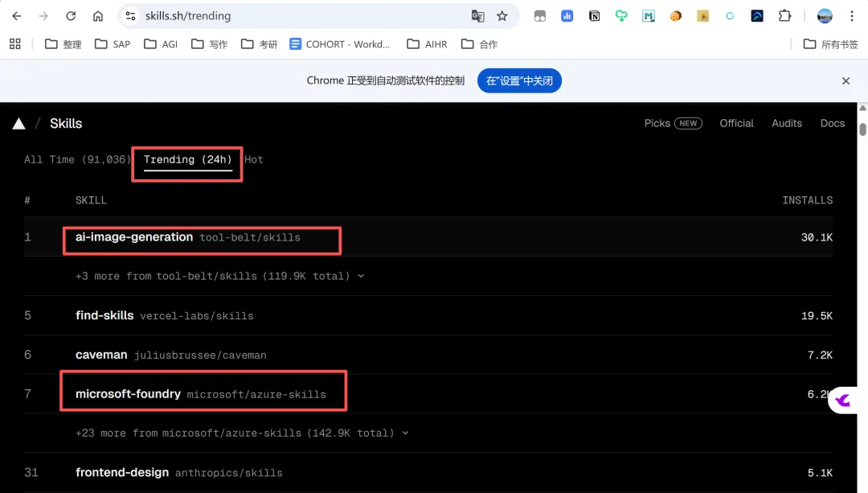The image size is (868, 493).
Task: Click the translate page icon
Action: tap(477, 16)
